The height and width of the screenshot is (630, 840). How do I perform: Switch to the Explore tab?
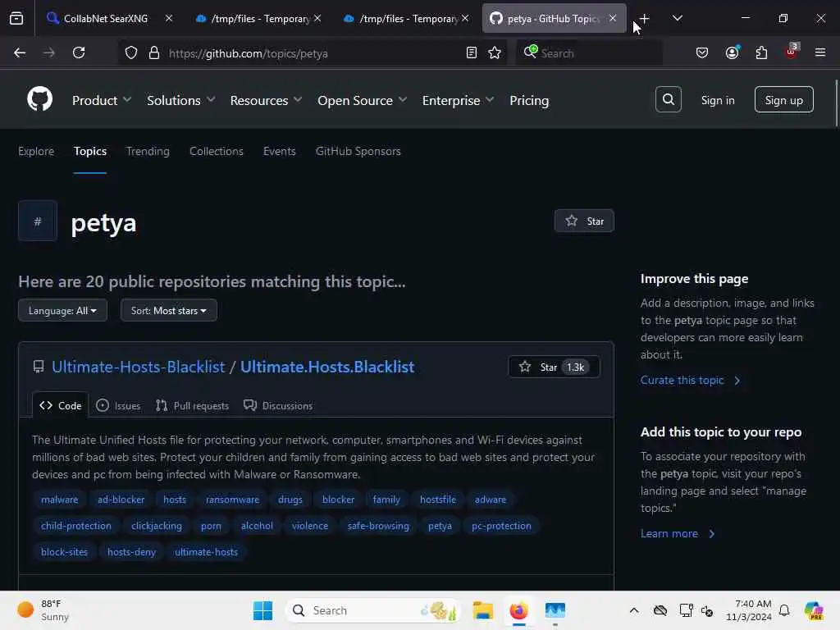pos(36,152)
